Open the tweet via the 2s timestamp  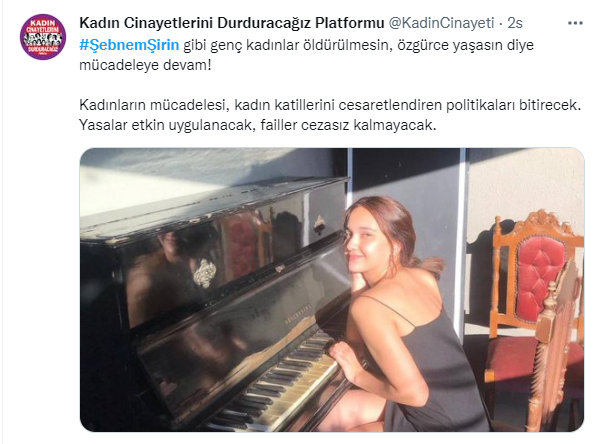coord(515,23)
